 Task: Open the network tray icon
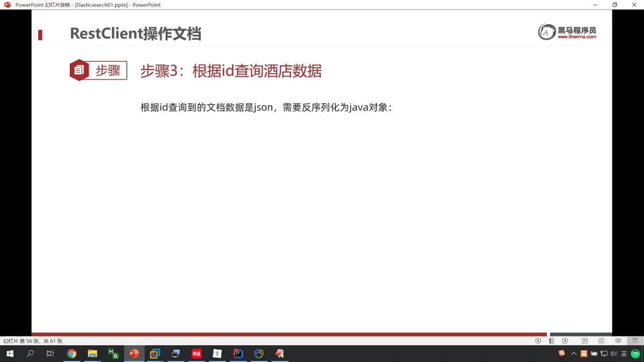coord(604,353)
